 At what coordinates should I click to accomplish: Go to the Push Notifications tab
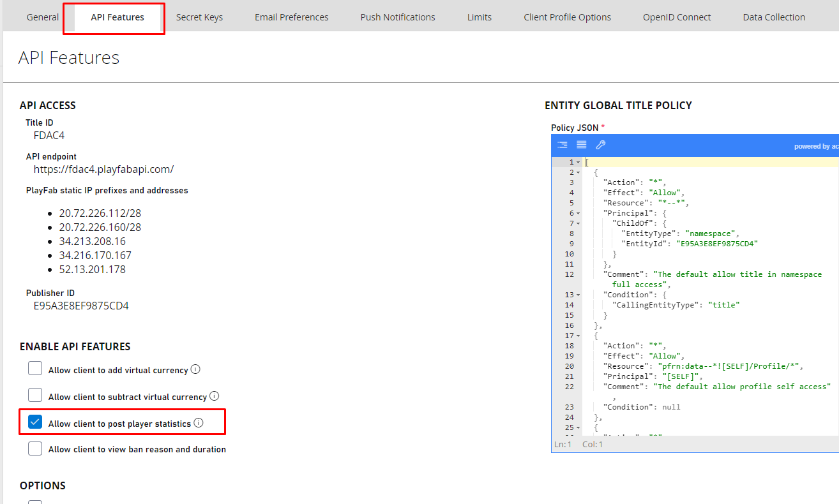point(398,17)
